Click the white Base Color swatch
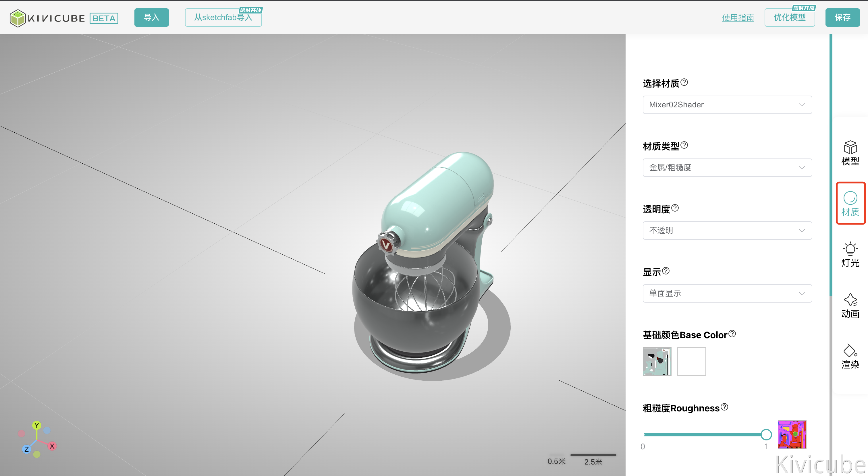Viewport: 868px width, 476px height. click(691, 361)
